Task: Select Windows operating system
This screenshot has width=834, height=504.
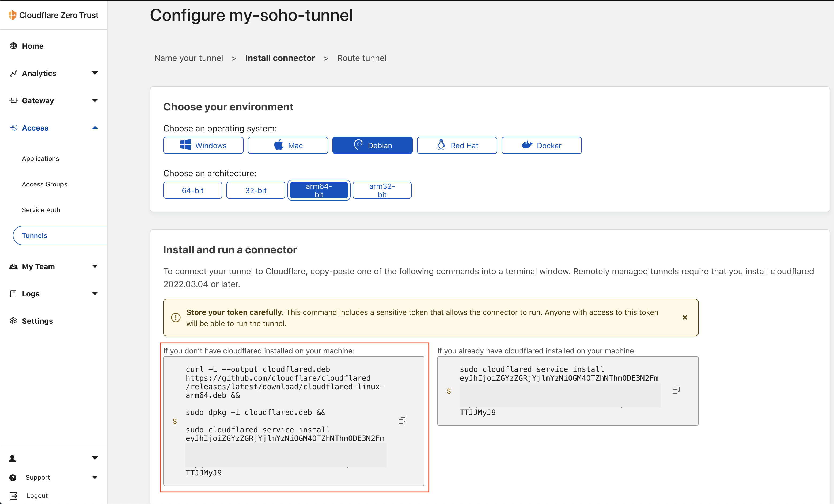Action: [203, 145]
